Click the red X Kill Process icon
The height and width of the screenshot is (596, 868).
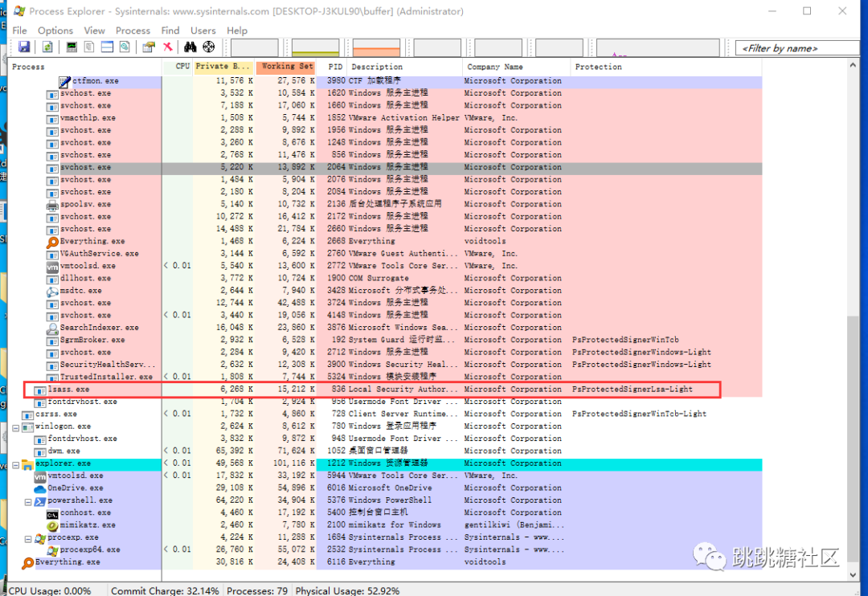(167, 47)
